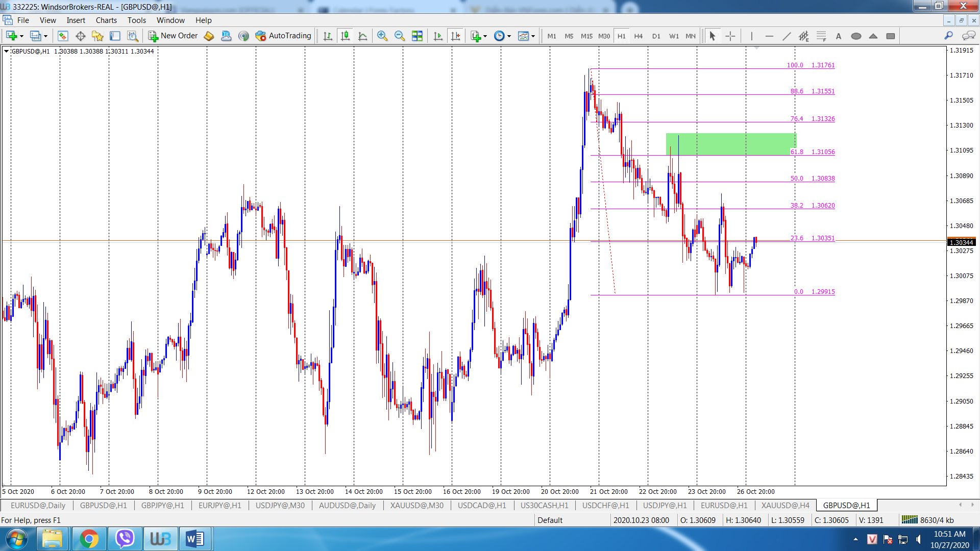Image resolution: width=980 pixels, height=551 pixels.
Task: Select the cursor arrow tool
Action: coord(713,36)
